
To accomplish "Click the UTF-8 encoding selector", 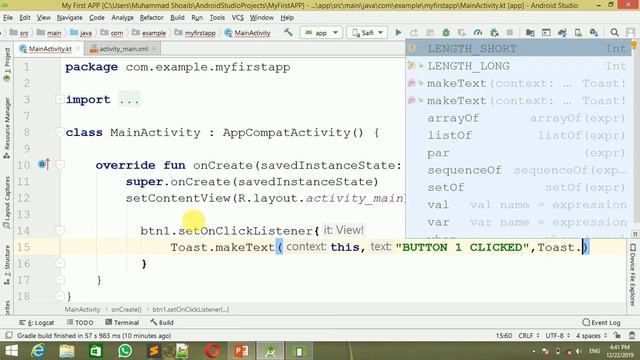I will [x=557, y=336].
